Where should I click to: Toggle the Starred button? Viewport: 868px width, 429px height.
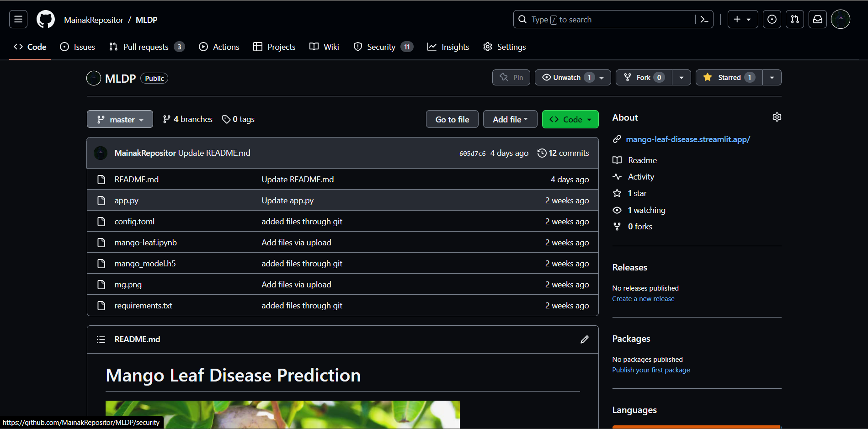tap(729, 78)
